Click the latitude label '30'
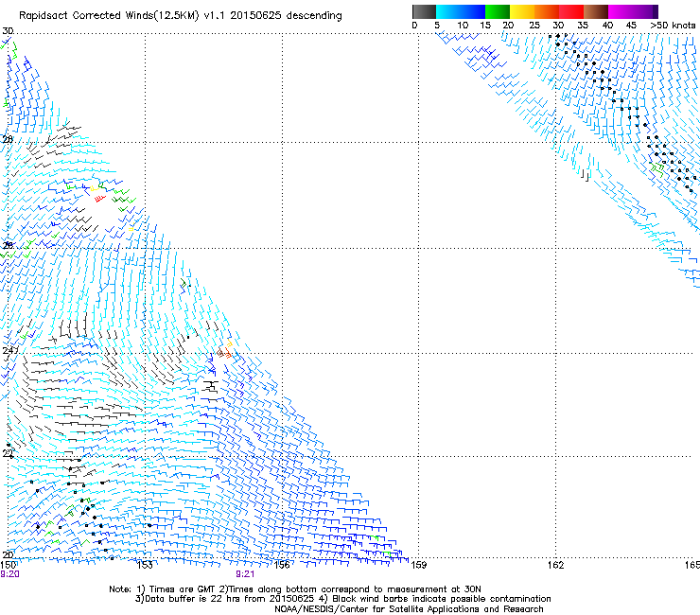The height and width of the screenshot is (615, 700). point(8,31)
